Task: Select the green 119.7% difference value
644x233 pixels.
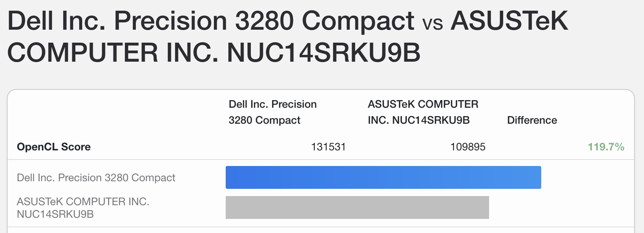Action: point(606,147)
